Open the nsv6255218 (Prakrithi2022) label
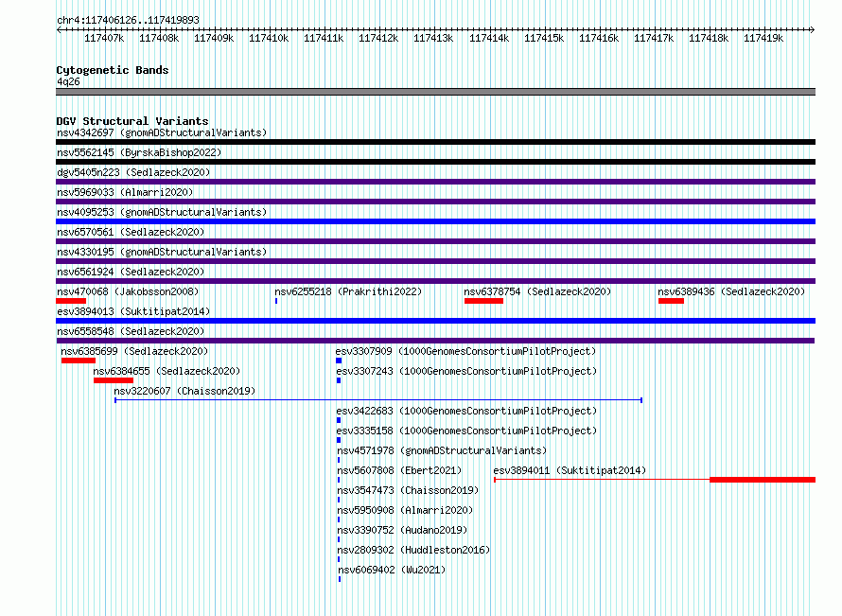The height and width of the screenshot is (616, 842). pyautogui.click(x=348, y=291)
